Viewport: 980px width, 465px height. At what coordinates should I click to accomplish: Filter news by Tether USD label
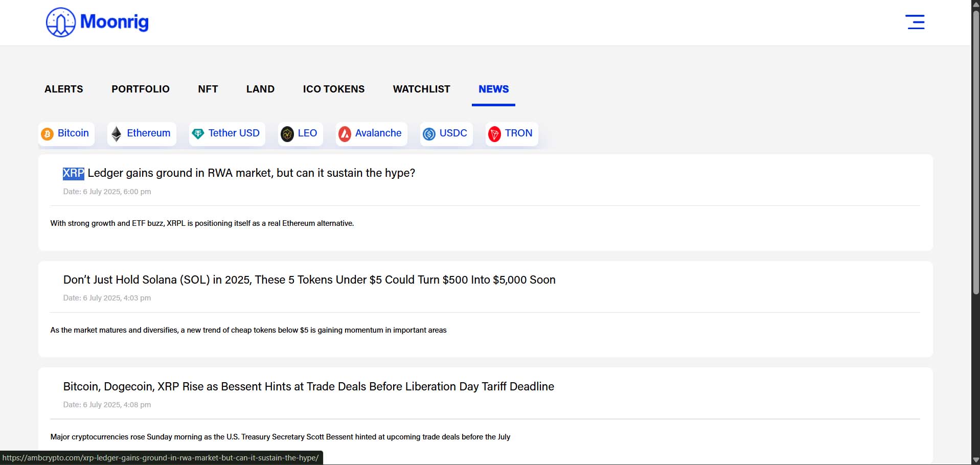click(234, 133)
